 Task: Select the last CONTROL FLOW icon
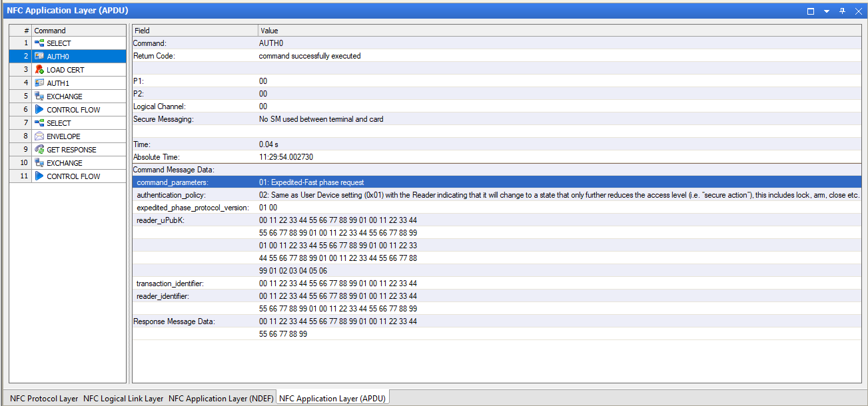tap(39, 176)
